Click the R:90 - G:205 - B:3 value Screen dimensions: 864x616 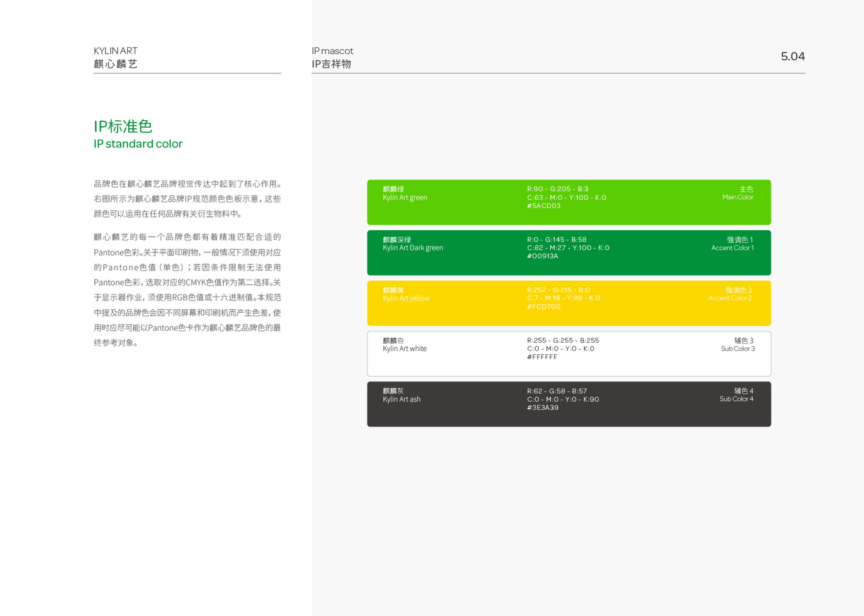click(x=558, y=189)
